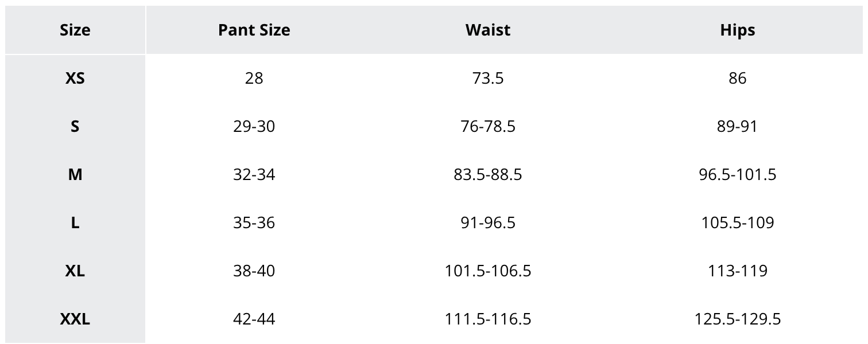Click pant size value 42-44
This screenshot has height=344, width=868.
click(x=254, y=319)
